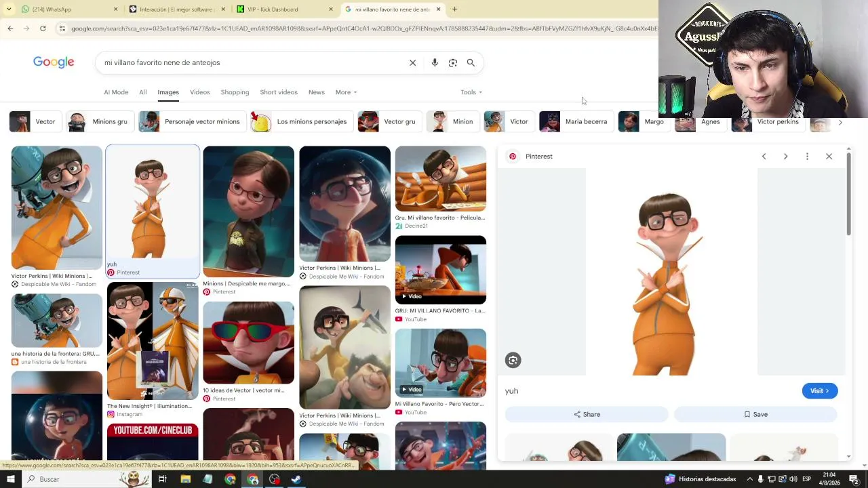Select the Agnes suggestion chip
The image size is (868, 488).
(x=700, y=122)
